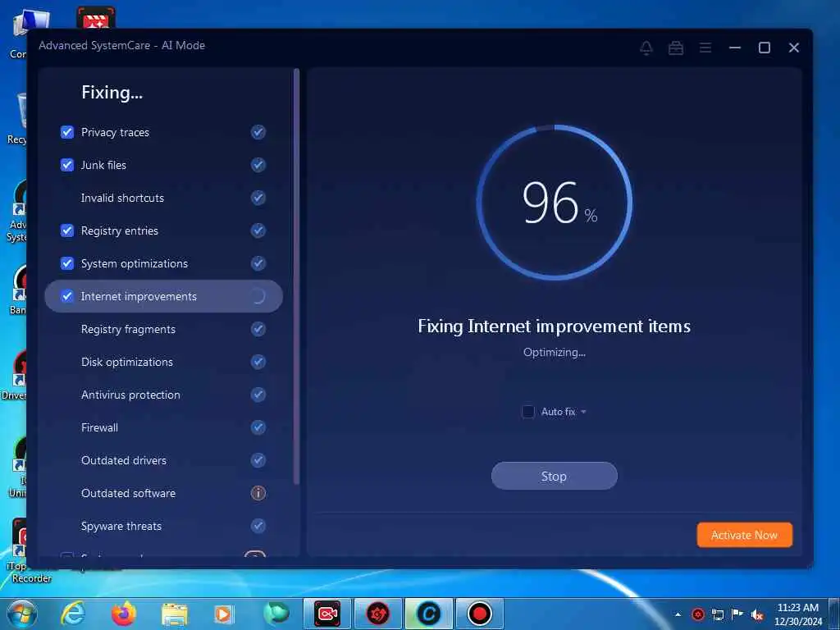Expand the Auto fix dropdown arrow
The width and height of the screenshot is (840, 630).
coord(583,412)
